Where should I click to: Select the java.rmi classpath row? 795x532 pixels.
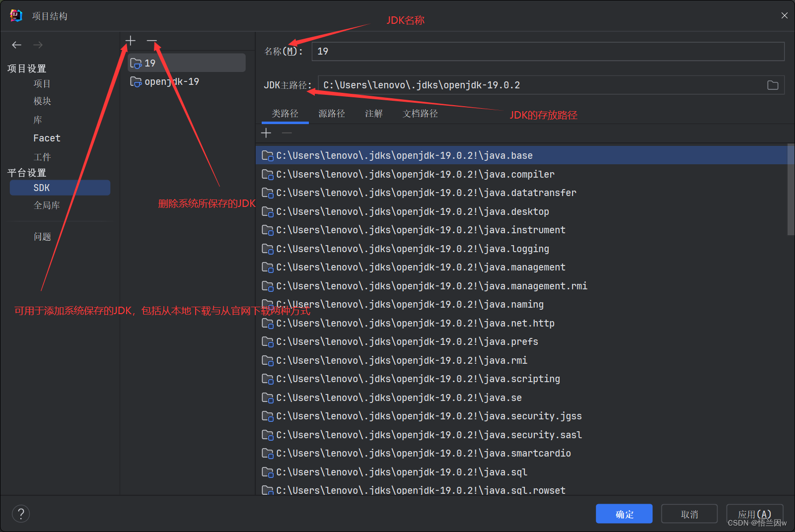tap(521, 360)
